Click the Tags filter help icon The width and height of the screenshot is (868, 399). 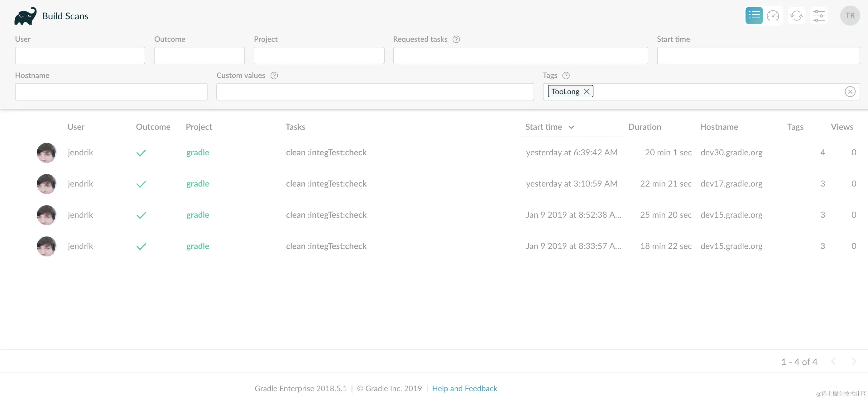coord(566,75)
